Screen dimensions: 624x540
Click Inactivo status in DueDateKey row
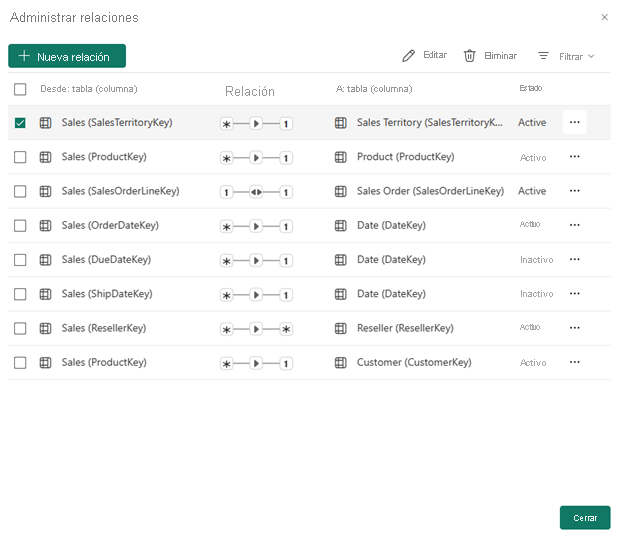point(536,260)
